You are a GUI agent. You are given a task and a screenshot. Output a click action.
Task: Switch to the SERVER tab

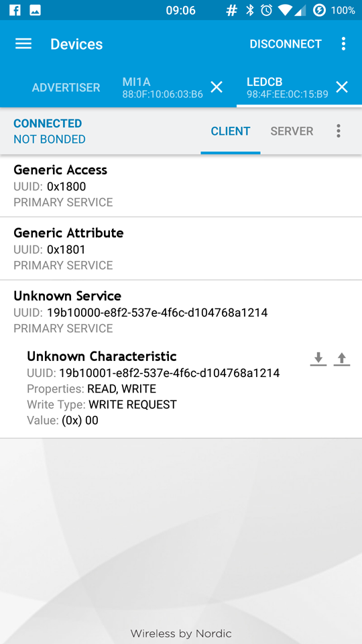click(292, 131)
